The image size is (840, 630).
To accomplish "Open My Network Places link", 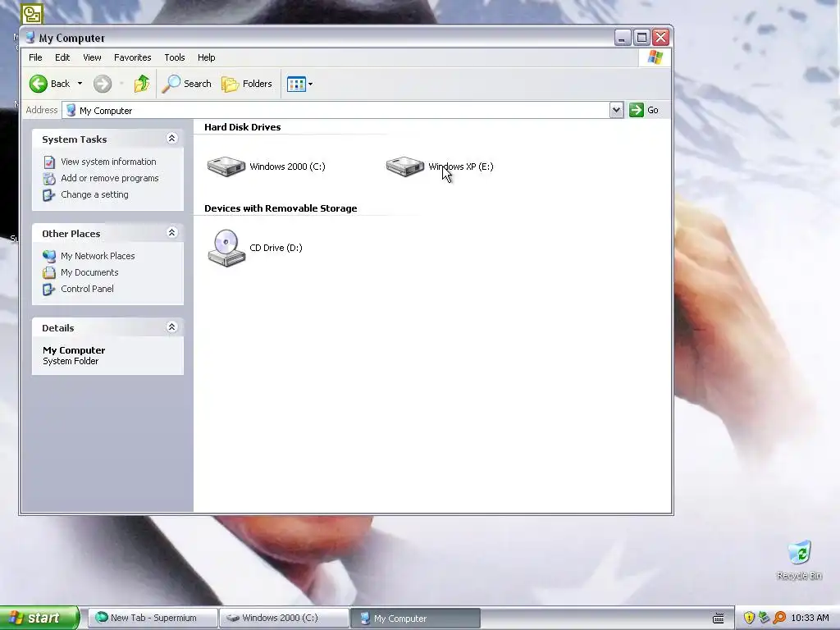I will click(98, 256).
